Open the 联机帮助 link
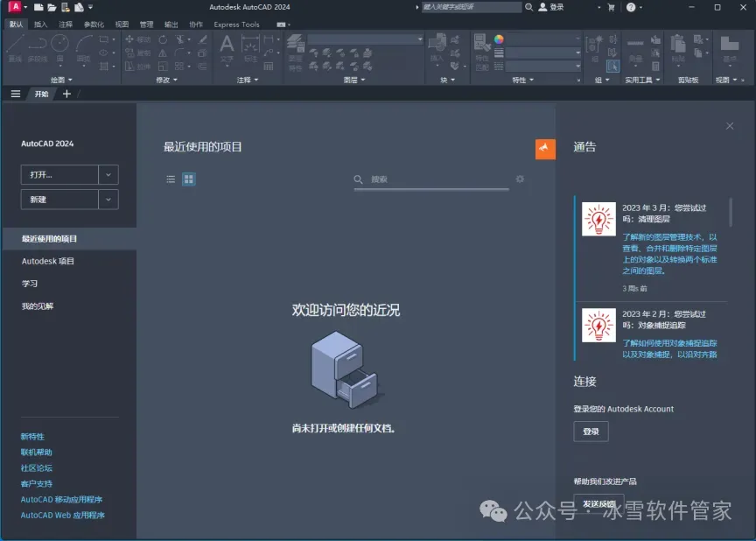The width and height of the screenshot is (756, 541). point(36,453)
